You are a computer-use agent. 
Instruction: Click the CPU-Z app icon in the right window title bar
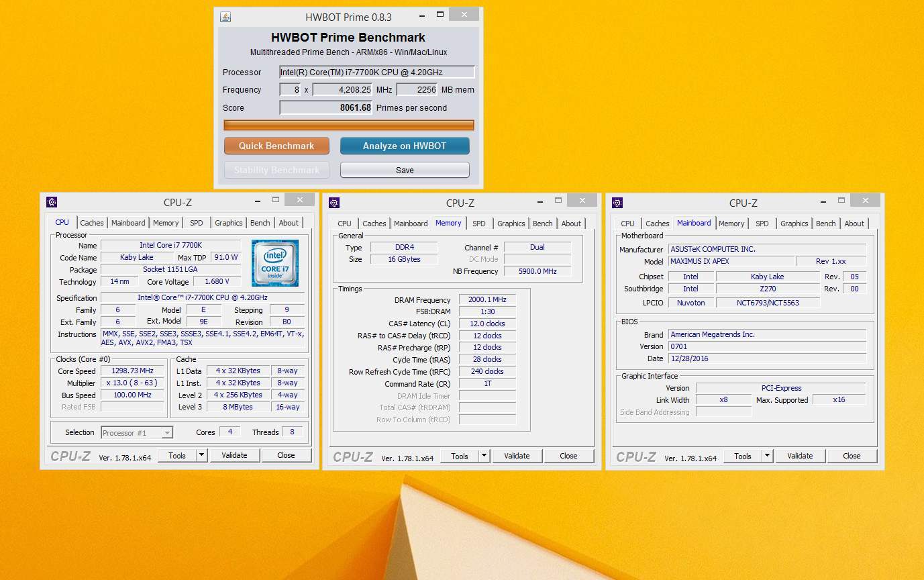pos(617,203)
